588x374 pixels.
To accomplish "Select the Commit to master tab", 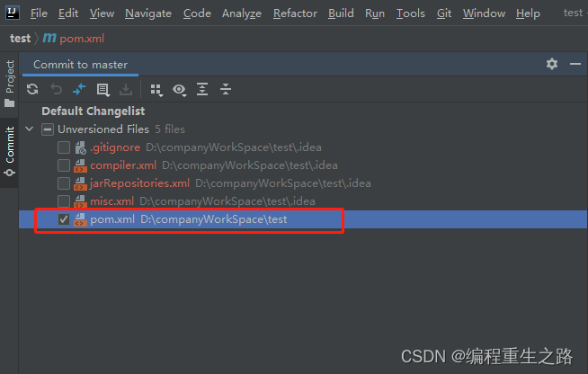I will point(80,65).
